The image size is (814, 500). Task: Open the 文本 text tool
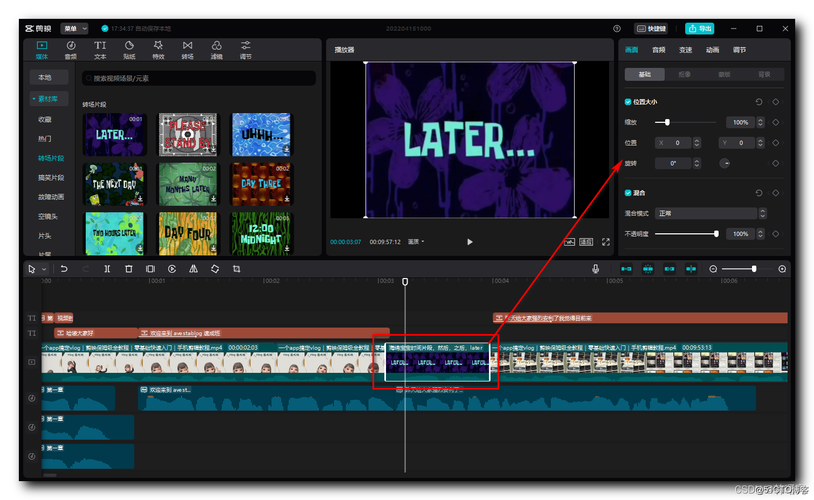tap(100, 50)
